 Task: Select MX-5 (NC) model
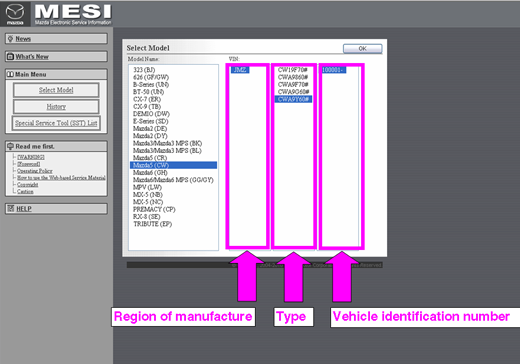click(148, 202)
